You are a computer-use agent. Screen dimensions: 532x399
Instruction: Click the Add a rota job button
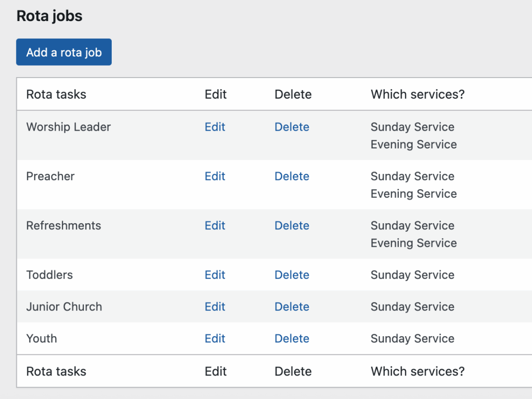pyautogui.click(x=64, y=52)
